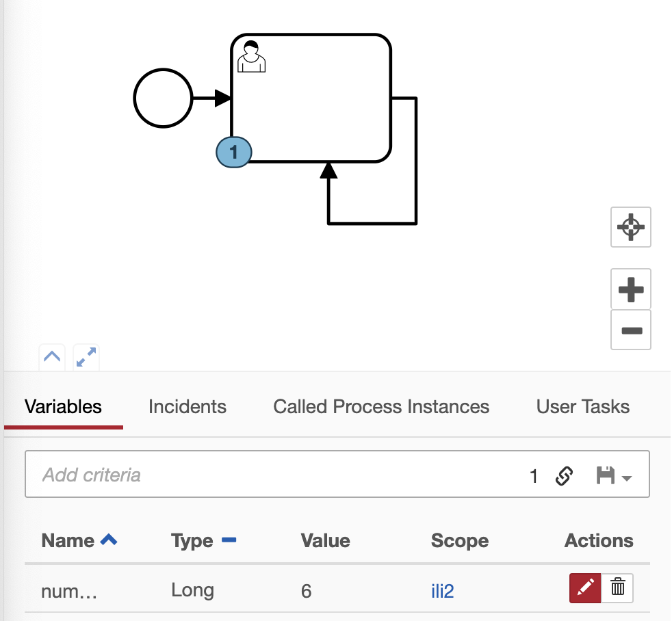672x621 pixels.
Task: Go to the User Tasks tab
Action: point(582,406)
